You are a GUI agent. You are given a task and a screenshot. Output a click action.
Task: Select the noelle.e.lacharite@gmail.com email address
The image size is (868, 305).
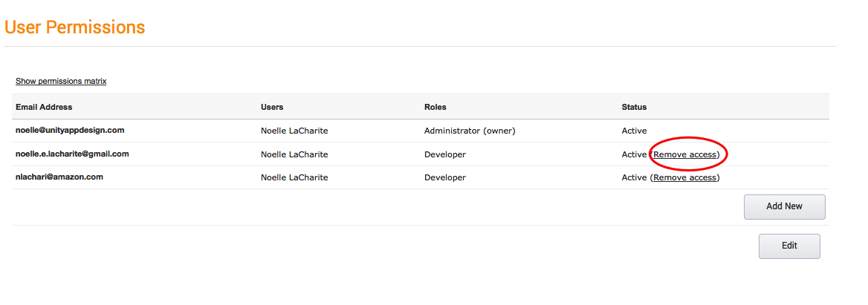tap(72, 154)
